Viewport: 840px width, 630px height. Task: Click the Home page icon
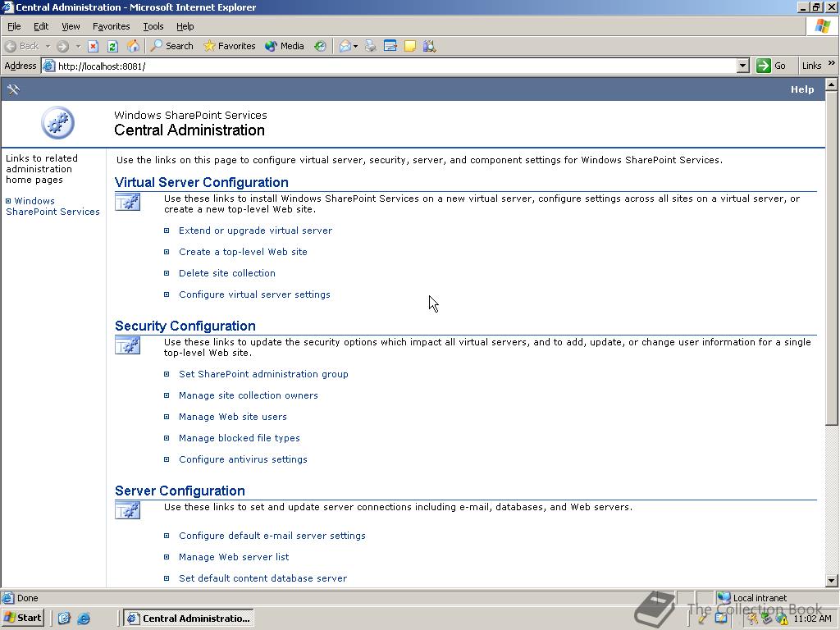pyautogui.click(x=133, y=46)
